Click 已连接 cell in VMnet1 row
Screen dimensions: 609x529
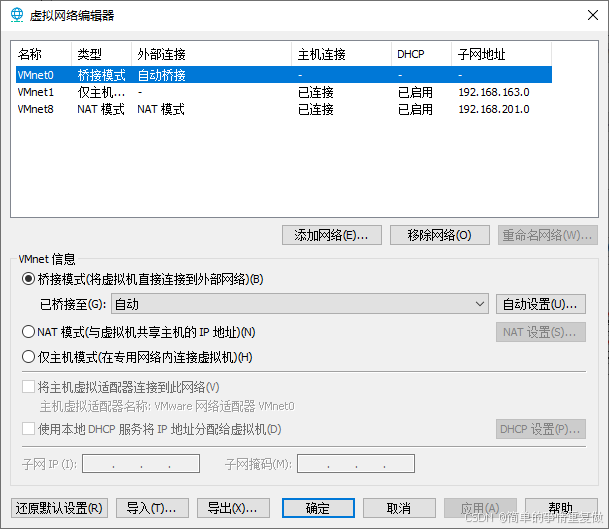click(316, 92)
